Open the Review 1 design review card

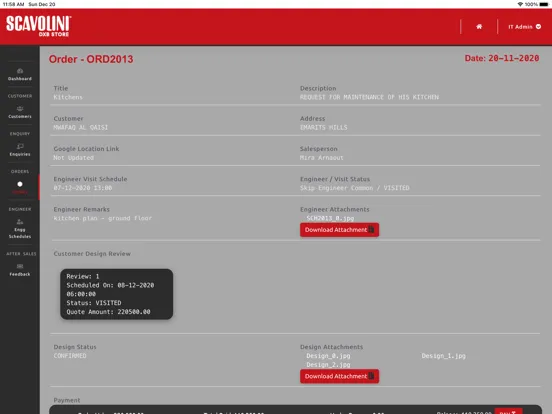pos(117,294)
